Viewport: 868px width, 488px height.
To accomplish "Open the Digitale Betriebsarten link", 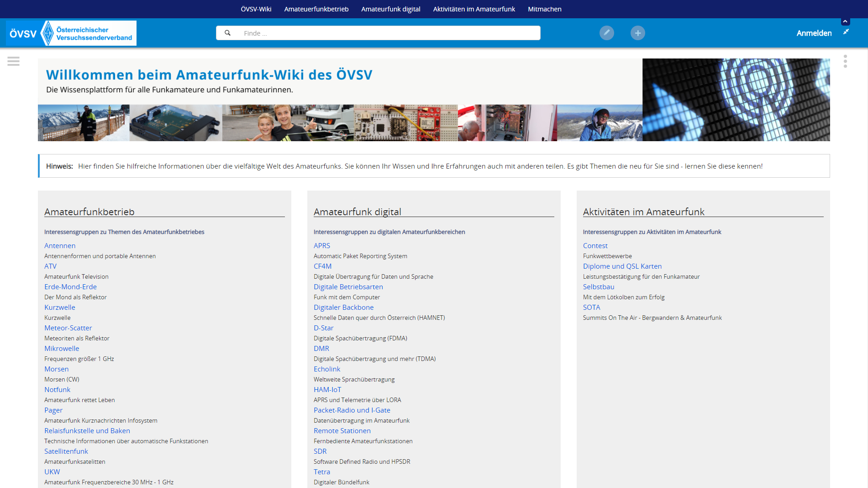I will (x=348, y=287).
